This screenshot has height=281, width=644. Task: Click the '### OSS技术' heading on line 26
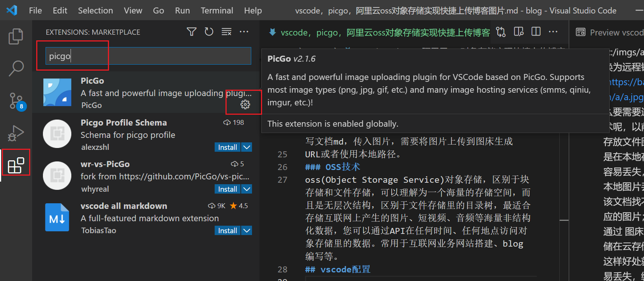point(333,167)
